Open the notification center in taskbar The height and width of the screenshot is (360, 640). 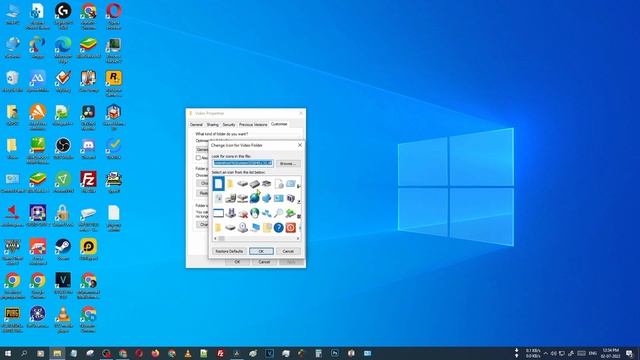(629, 353)
